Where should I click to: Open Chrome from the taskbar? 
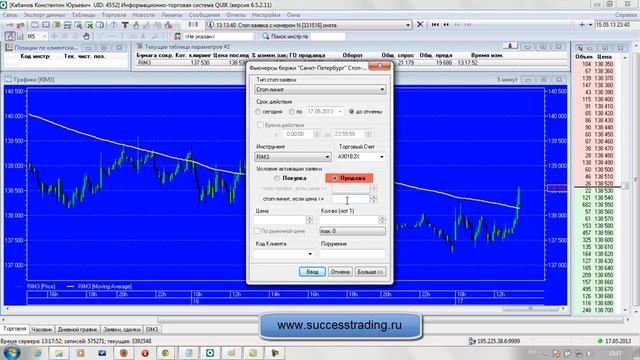click(x=165, y=353)
